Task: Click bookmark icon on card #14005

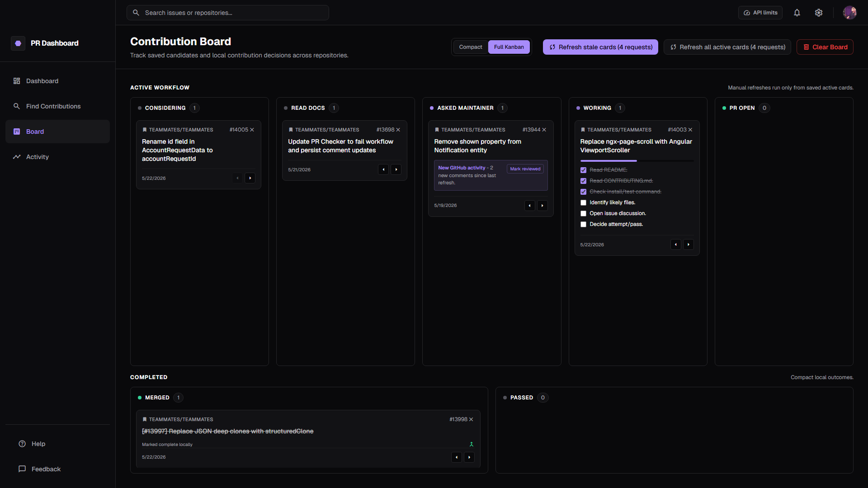Action: [145, 130]
